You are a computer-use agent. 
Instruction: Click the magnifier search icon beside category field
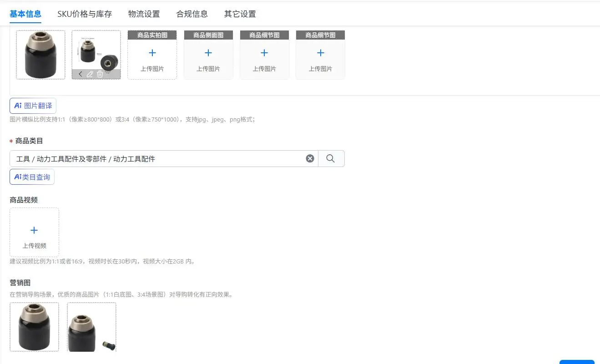pyautogui.click(x=331, y=158)
